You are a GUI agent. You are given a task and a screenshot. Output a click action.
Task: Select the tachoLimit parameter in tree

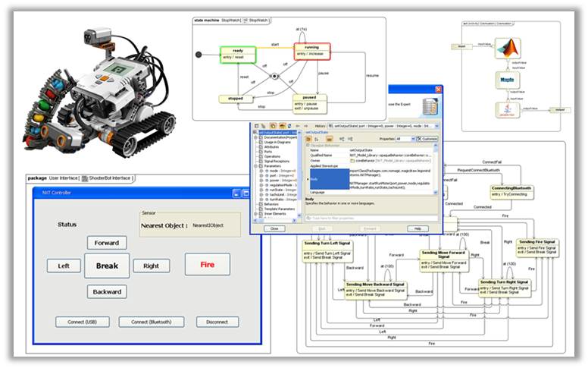point(283,194)
